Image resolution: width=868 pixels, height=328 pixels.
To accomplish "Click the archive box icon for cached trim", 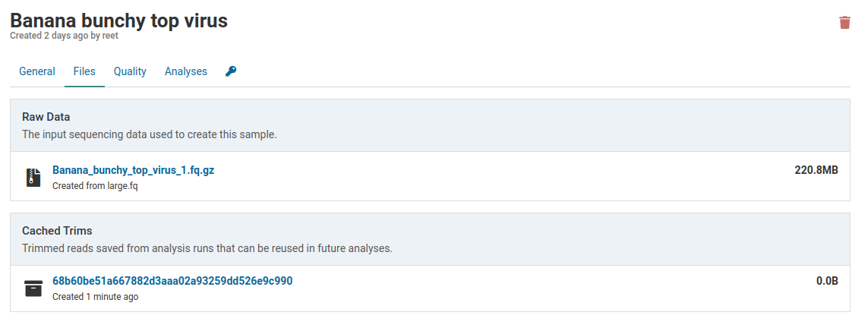I will [x=33, y=288].
